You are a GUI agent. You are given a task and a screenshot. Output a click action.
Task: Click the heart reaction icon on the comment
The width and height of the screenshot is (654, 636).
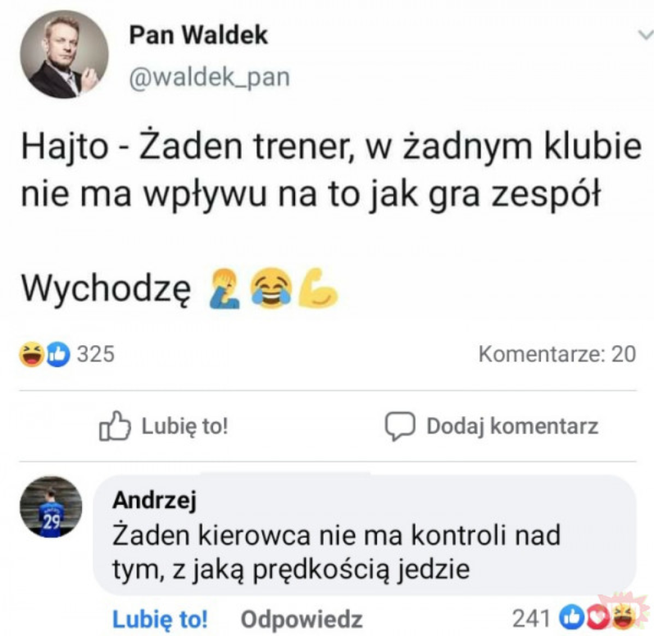coord(596,618)
